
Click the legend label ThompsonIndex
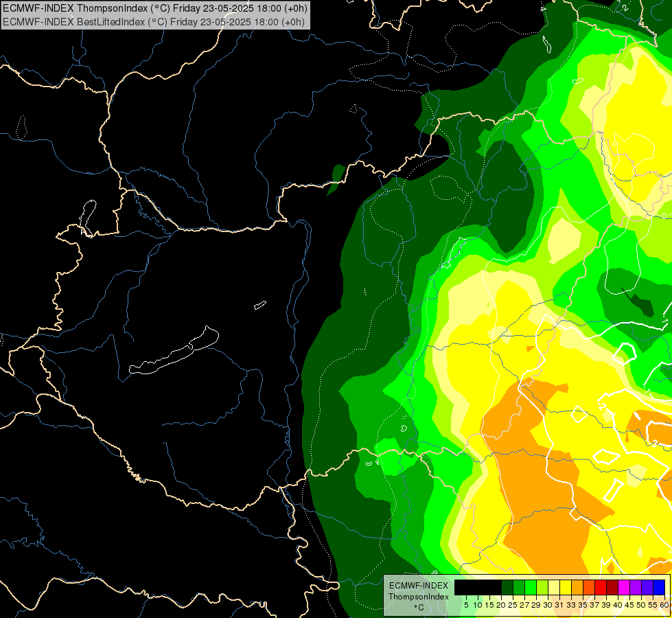click(x=419, y=597)
